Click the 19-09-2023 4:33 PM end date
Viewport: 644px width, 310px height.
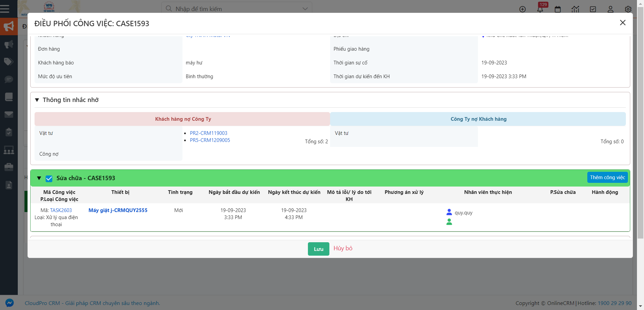pos(294,214)
